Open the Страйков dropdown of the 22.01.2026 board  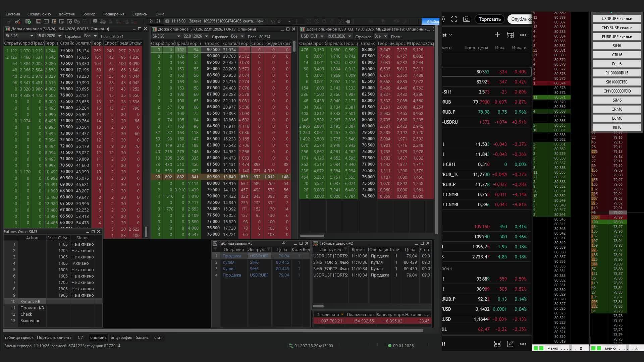242,36
